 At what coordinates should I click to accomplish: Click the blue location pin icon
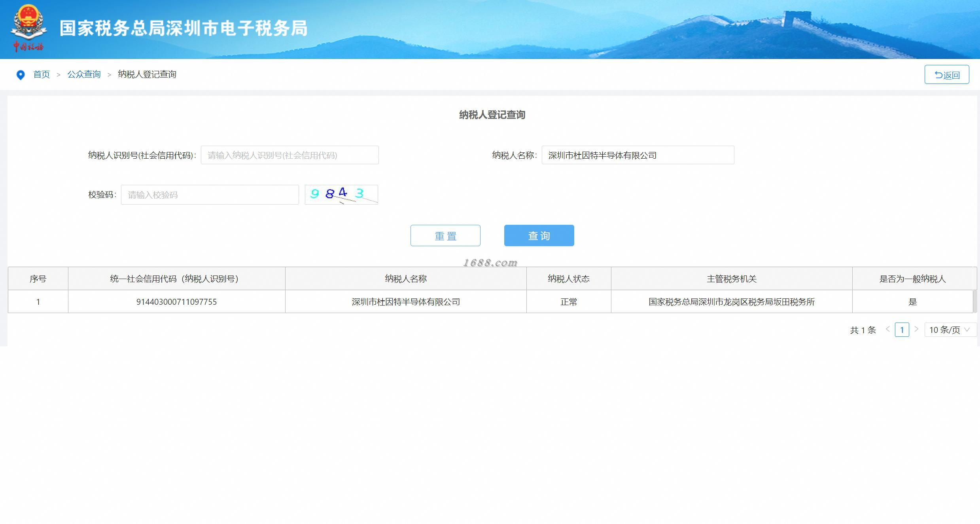point(20,75)
